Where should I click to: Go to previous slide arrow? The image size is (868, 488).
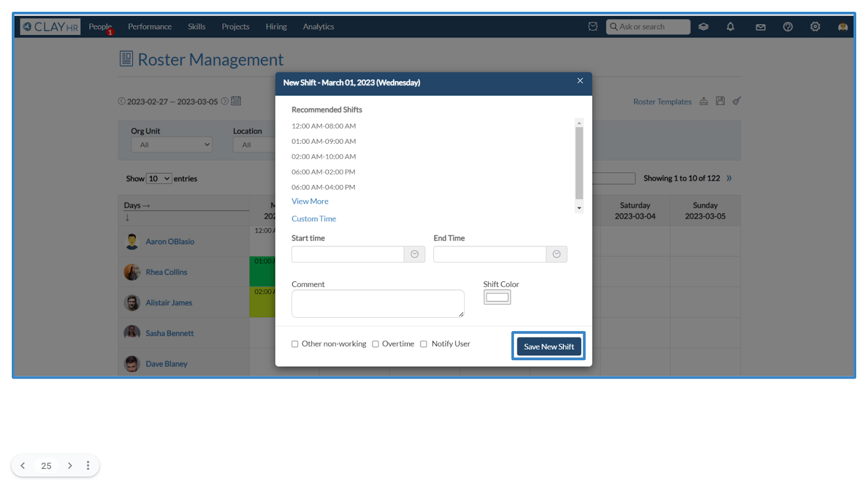coord(23,465)
